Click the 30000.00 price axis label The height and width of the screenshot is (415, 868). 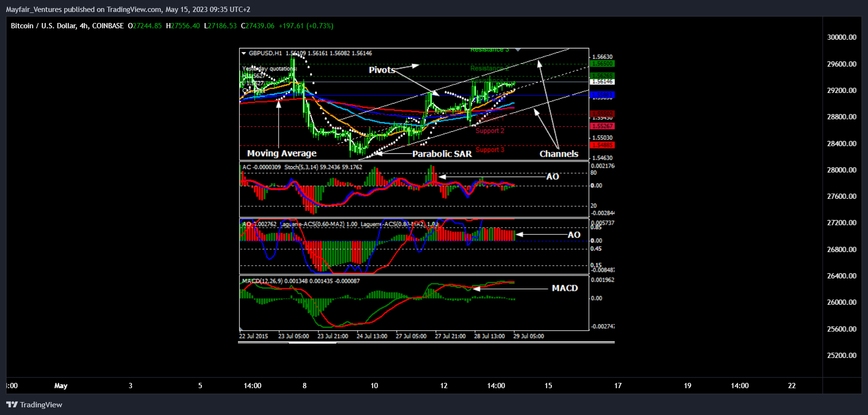[x=842, y=37]
